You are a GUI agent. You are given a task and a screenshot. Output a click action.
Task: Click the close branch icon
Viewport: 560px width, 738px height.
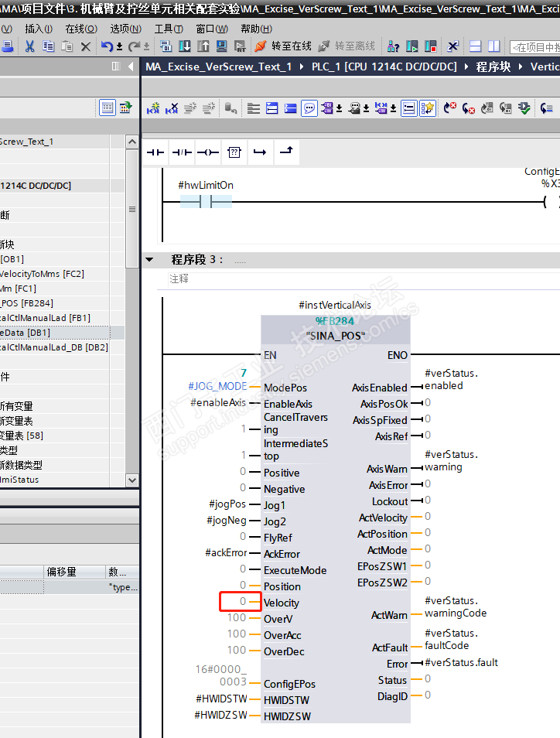286,152
